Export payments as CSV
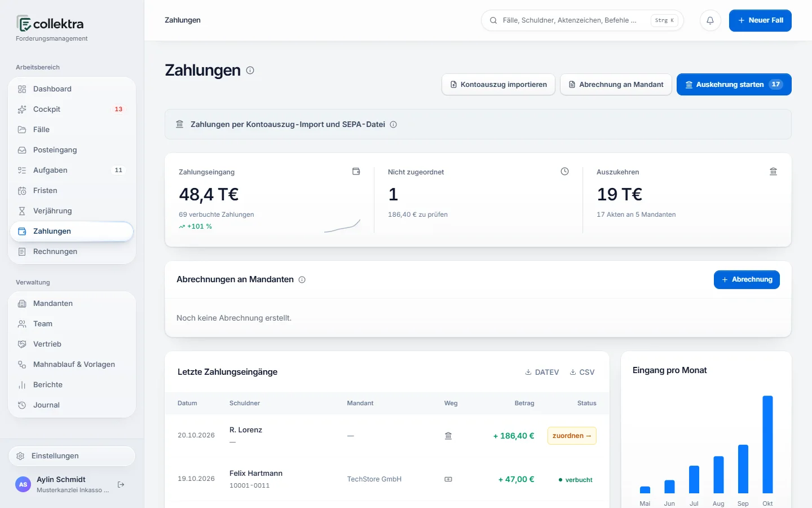 582,373
